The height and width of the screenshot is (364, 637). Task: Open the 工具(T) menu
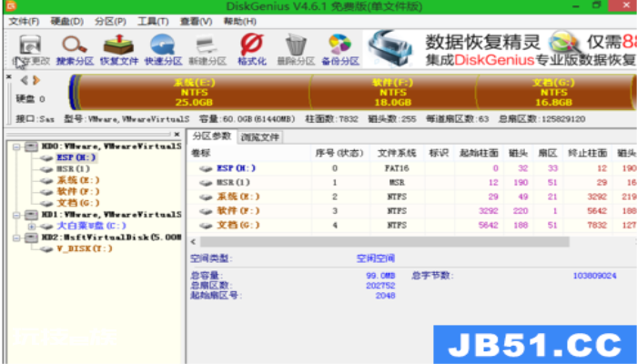(x=153, y=21)
